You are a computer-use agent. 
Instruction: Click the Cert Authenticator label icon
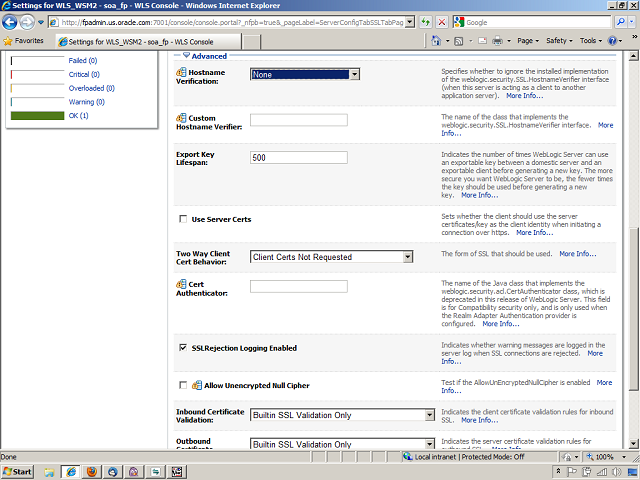coord(181,284)
